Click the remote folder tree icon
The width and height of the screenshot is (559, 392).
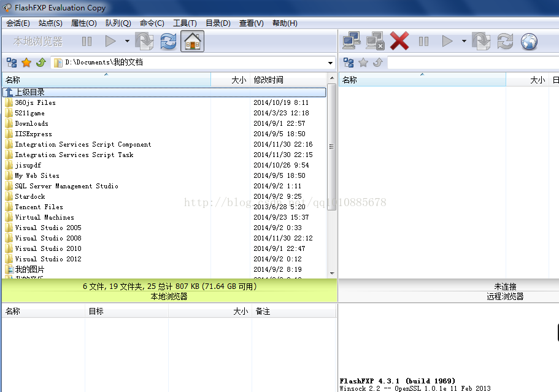349,63
